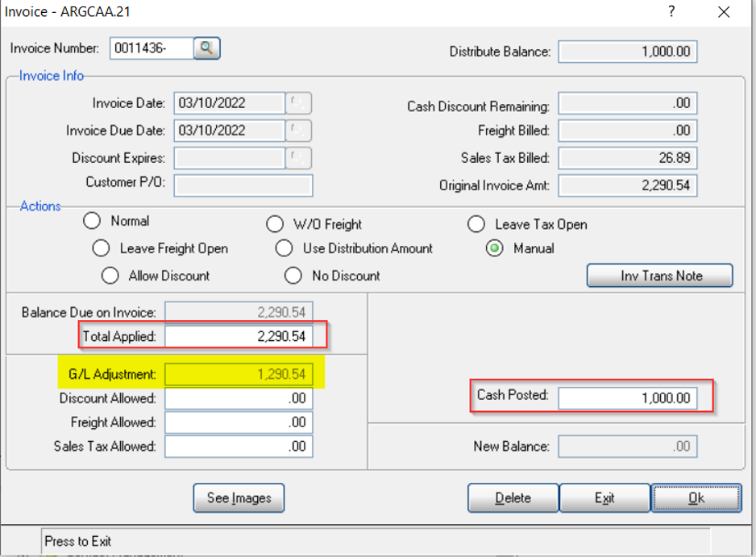This screenshot has width=756, height=557.
Task: Select the Allow Discount option
Action: point(110,276)
